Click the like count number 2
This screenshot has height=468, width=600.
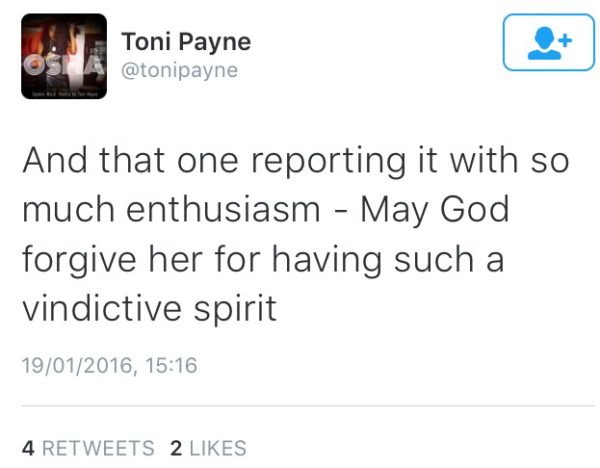tap(176, 448)
